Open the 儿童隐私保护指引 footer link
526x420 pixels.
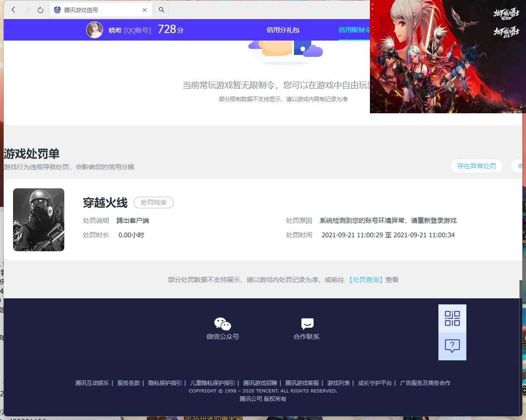(x=212, y=383)
